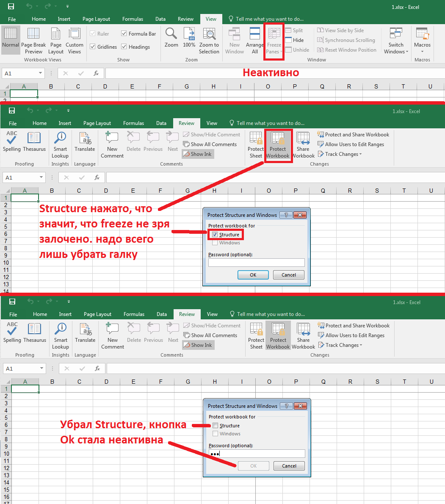This screenshot has width=445, height=504.
Task: Toggle the Formula Bar checkbox
Action: point(124,33)
